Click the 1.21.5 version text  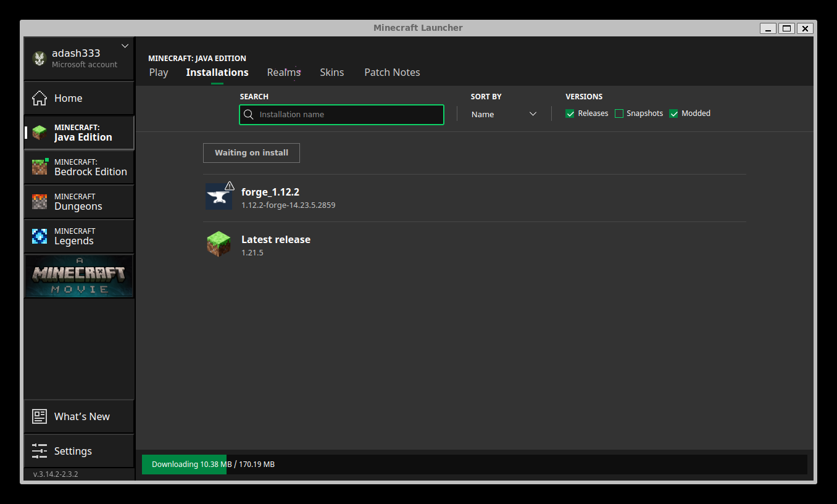(252, 252)
